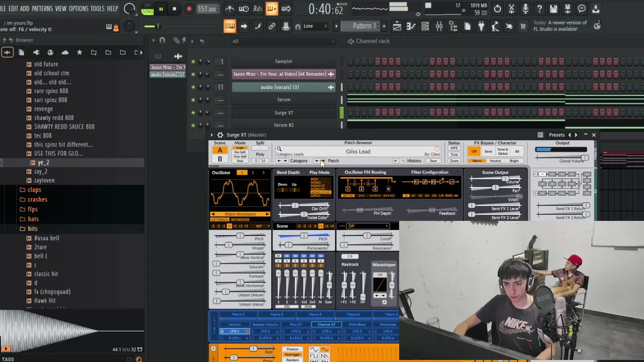
Task: Save project using floppy disk icon
Action: pos(553,9)
